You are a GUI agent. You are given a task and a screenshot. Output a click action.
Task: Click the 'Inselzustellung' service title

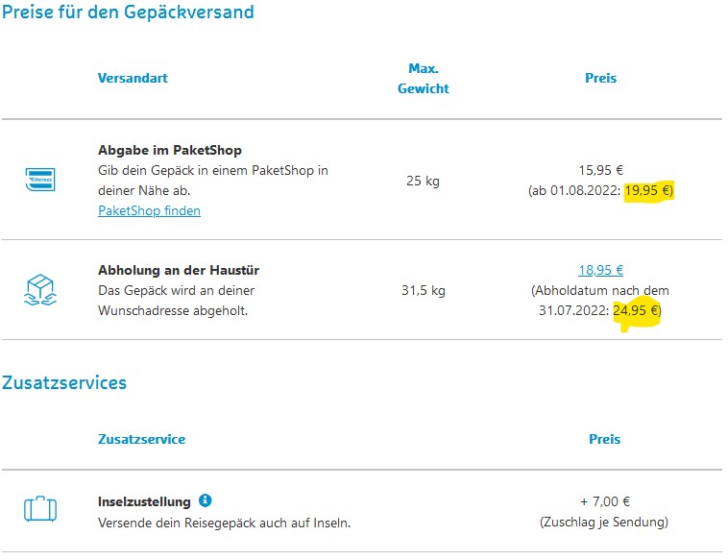[x=144, y=501]
